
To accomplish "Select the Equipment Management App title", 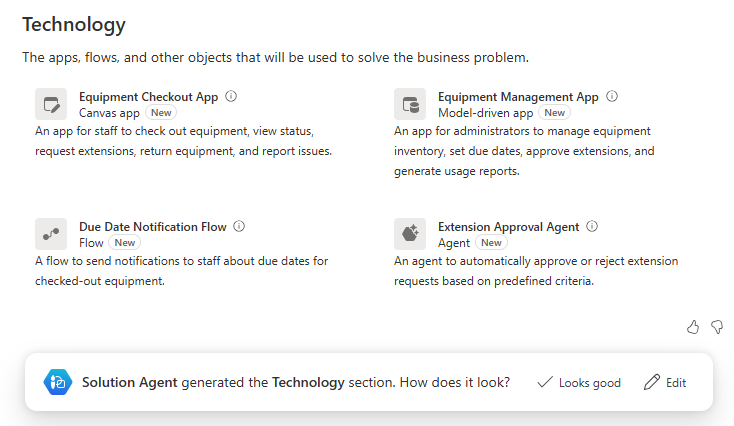I will pyautogui.click(x=518, y=97).
